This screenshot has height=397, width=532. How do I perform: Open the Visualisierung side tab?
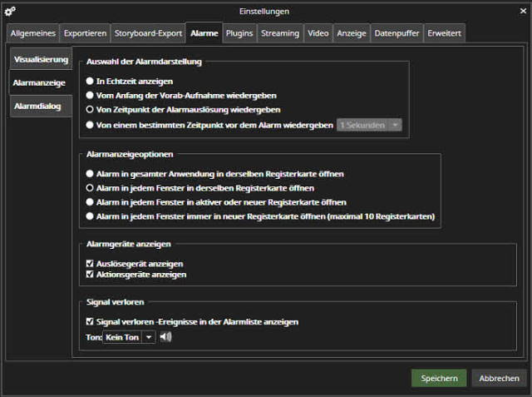(x=41, y=60)
